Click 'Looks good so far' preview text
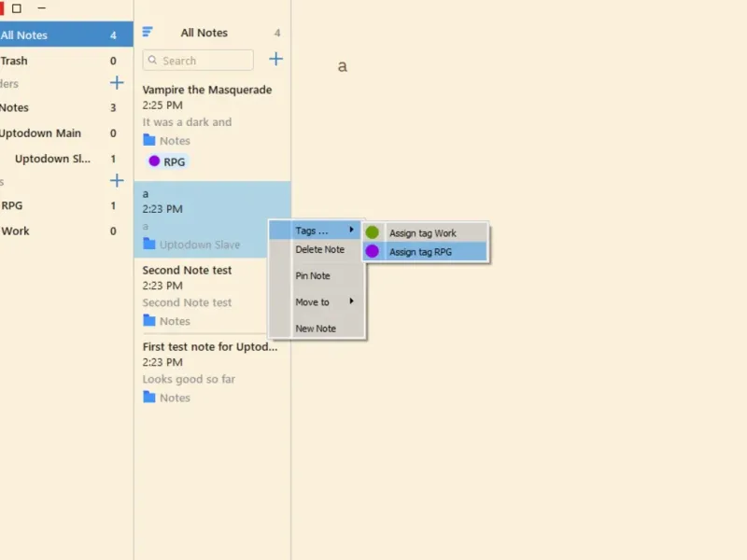Viewport: 747px width, 560px height. pos(189,379)
